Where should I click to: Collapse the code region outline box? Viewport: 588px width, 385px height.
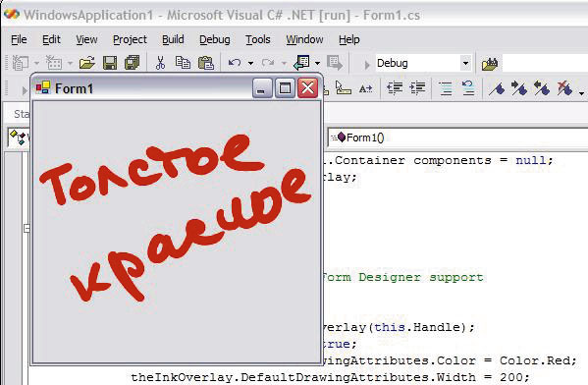27,228
